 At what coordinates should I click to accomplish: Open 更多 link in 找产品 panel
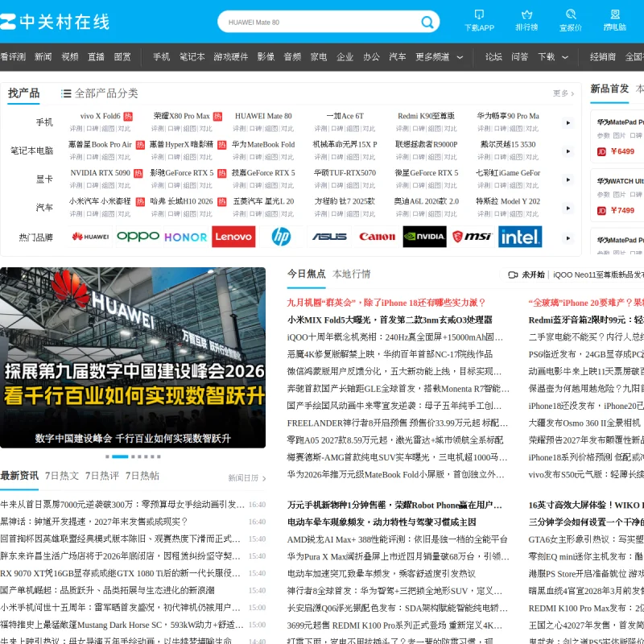(563, 93)
